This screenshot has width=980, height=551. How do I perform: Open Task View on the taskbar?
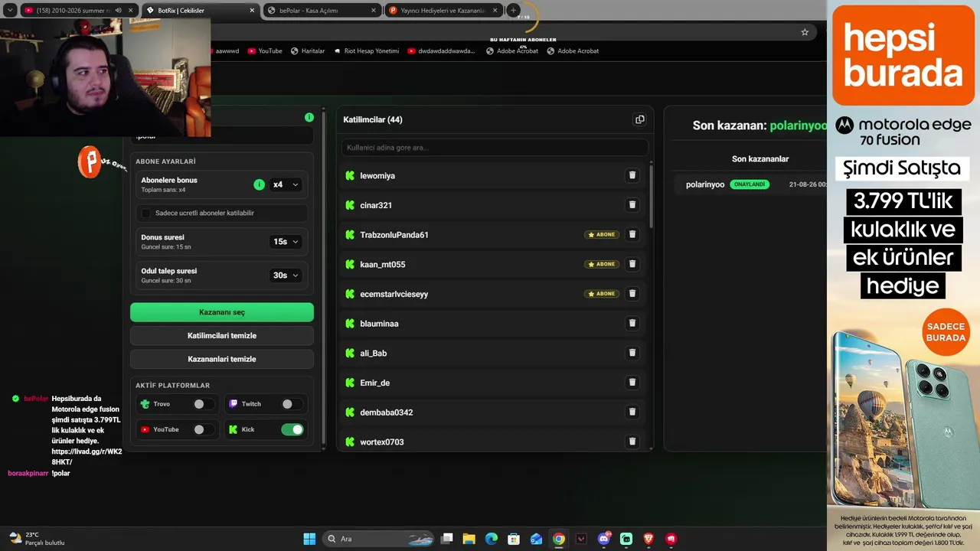(447, 539)
